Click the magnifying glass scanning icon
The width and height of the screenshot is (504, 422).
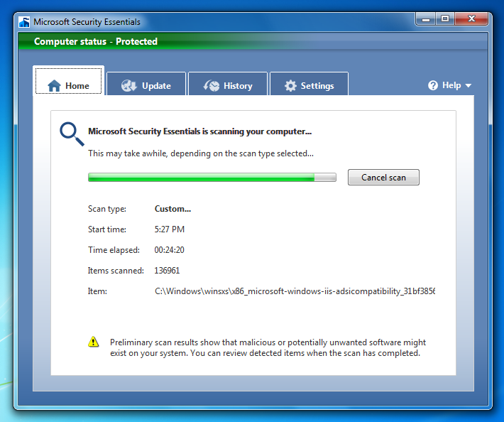click(x=72, y=134)
